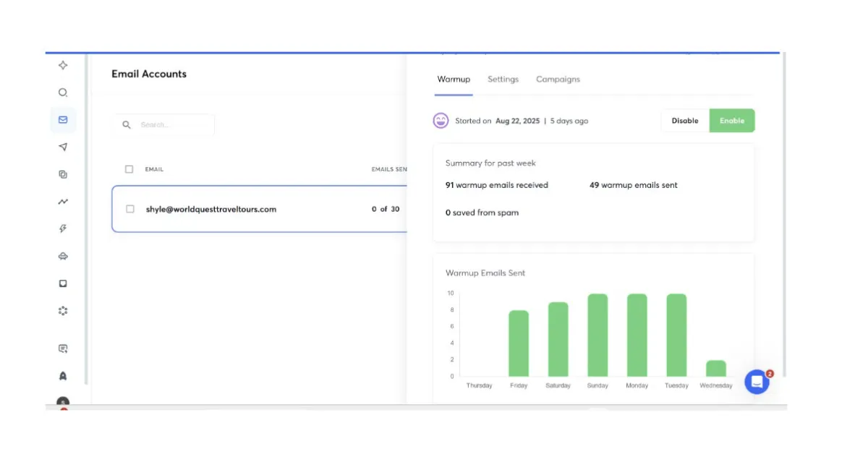Click the lightning bolt sidebar icon
Image resolution: width=868 pixels, height=475 pixels.
63,229
